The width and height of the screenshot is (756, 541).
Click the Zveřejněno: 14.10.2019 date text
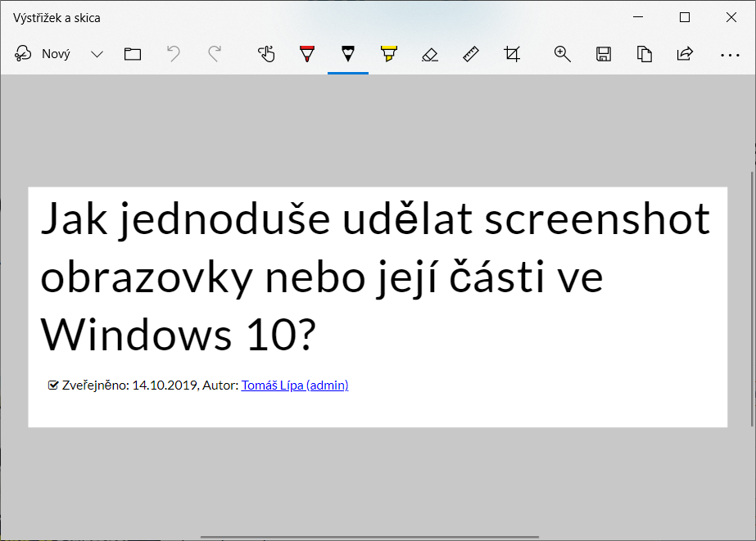(130, 385)
